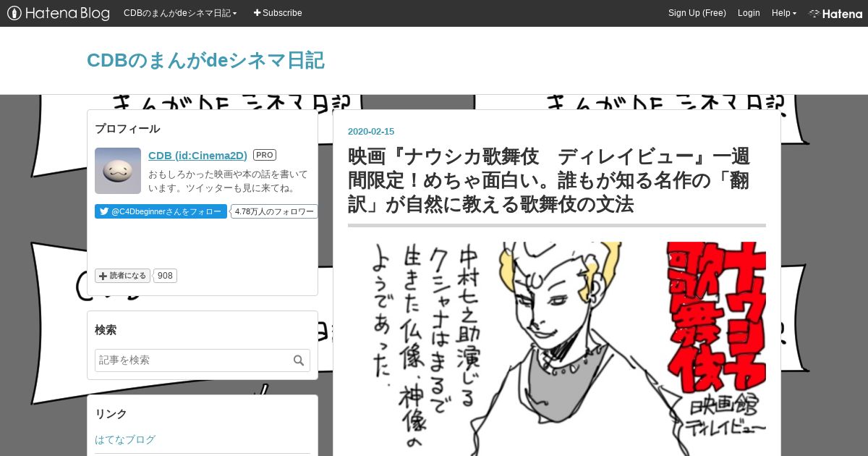This screenshot has width=868, height=456.
Task: Click the profile description text おもしろかった映画
Action: [x=228, y=181]
